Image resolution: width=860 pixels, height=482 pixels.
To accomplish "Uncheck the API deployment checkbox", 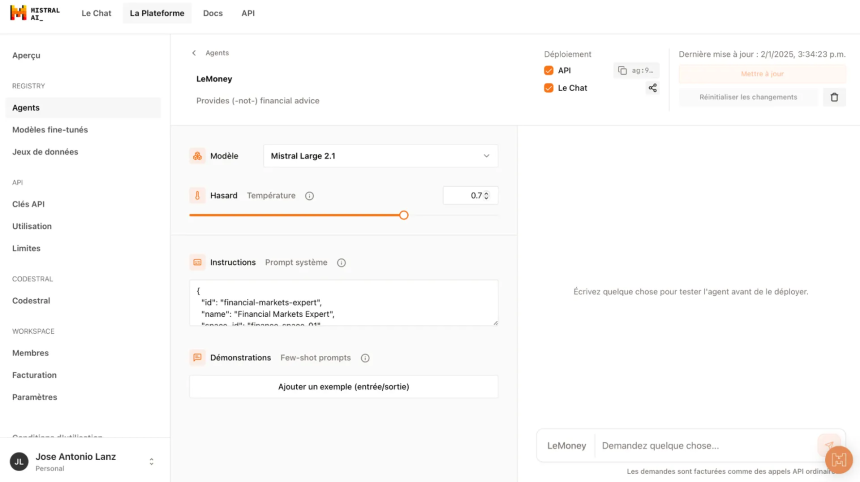I will click(x=548, y=70).
